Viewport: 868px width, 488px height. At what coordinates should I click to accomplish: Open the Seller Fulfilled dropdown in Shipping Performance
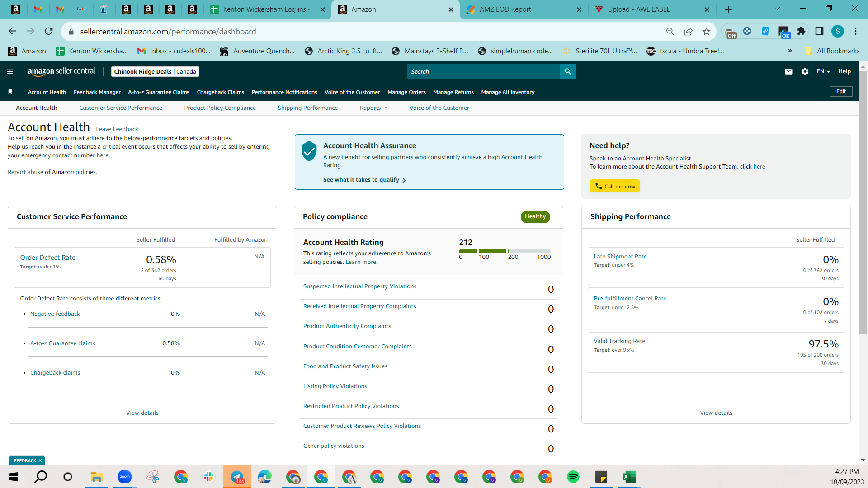[x=819, y=240]
